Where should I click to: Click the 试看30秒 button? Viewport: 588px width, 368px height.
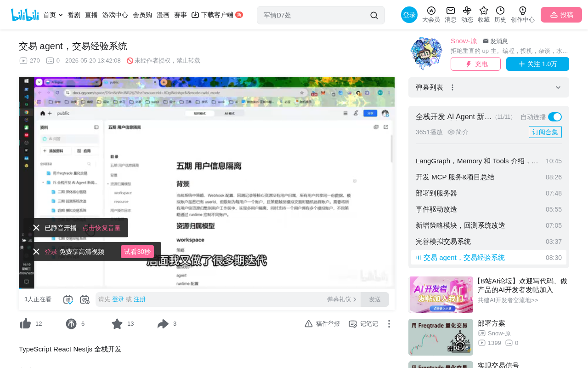[137, 252]
